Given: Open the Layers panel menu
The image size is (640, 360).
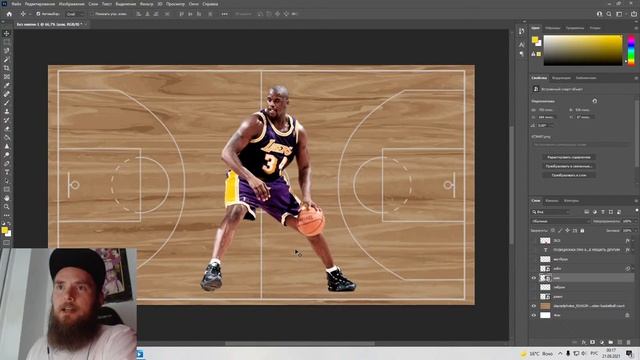Looking at the screenshot, I should [x=636, y=201].
